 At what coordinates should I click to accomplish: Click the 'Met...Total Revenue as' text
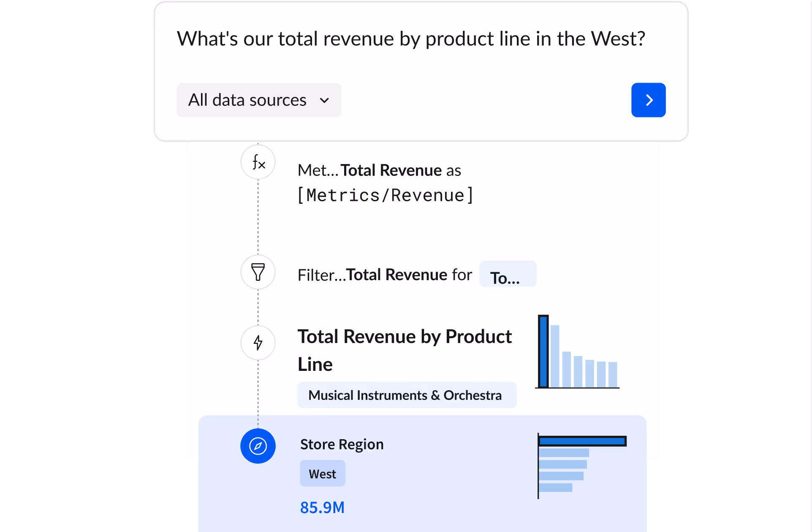pyautogui.click(x=379, y=170)
